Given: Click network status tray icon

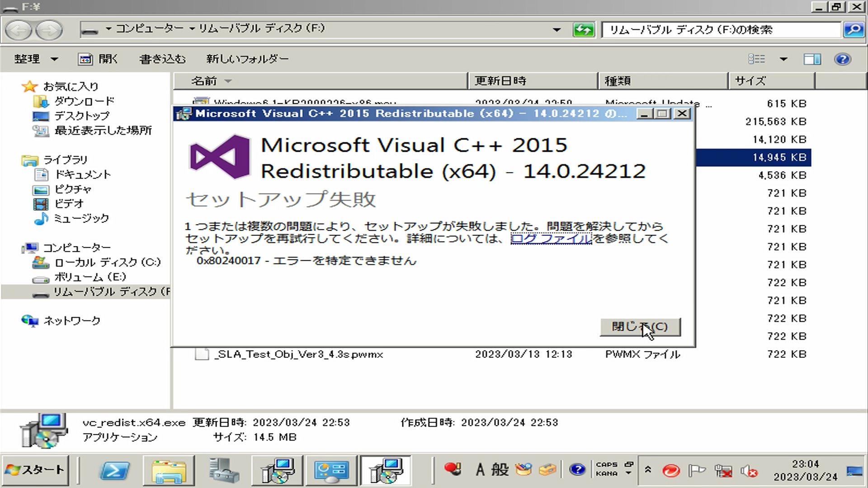Looking at the screenshot, I should click(723, 471).
